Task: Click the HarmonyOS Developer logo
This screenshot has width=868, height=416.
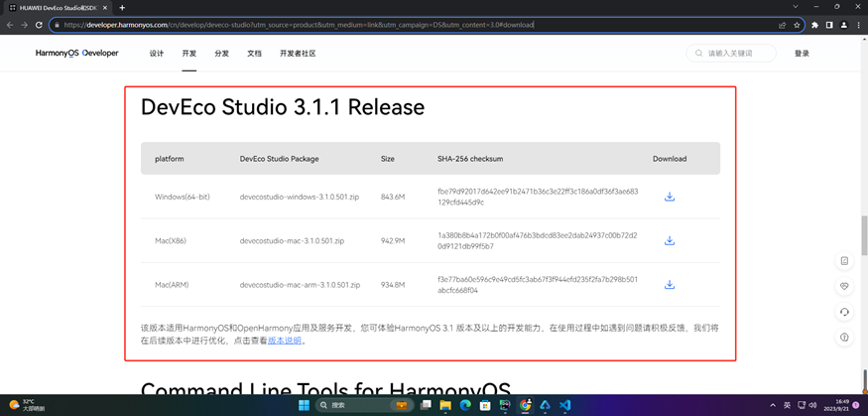Action: point(76,54)
